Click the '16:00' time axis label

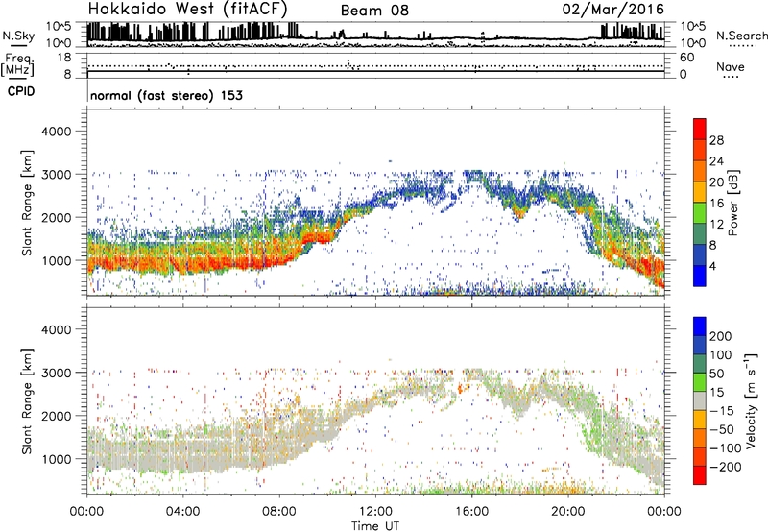pos(471,512)
